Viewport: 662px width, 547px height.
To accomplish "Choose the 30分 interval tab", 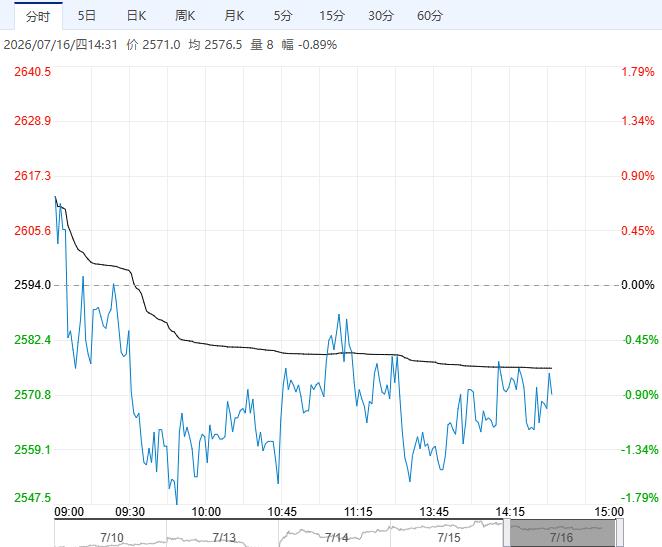I will coord(381,16).
